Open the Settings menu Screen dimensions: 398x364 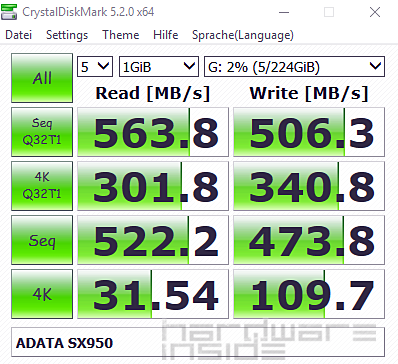coord(67,35)
